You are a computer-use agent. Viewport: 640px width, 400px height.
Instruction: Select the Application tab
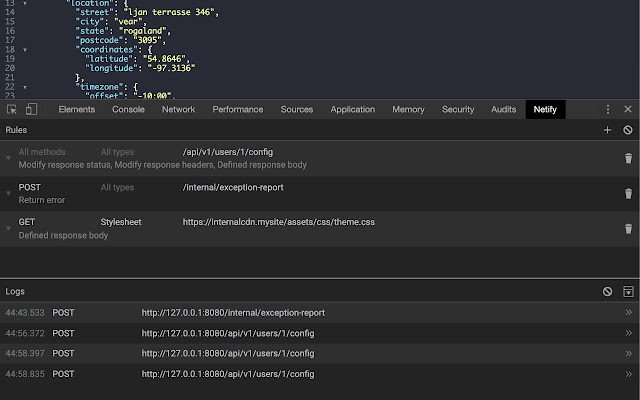coord(352,109)
